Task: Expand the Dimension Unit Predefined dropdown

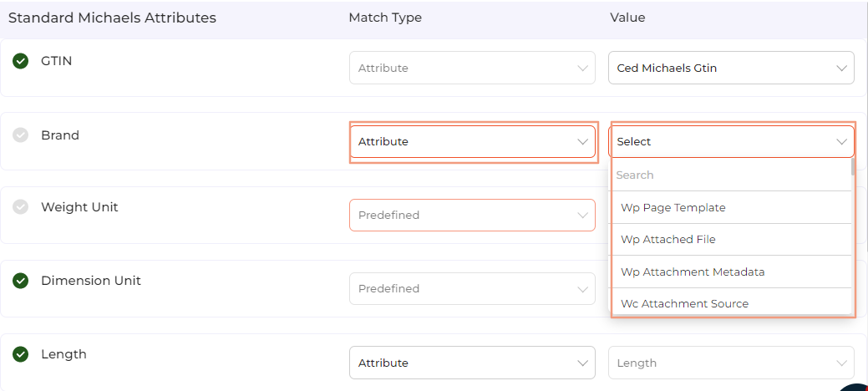Action: click(x=472, y=289)
